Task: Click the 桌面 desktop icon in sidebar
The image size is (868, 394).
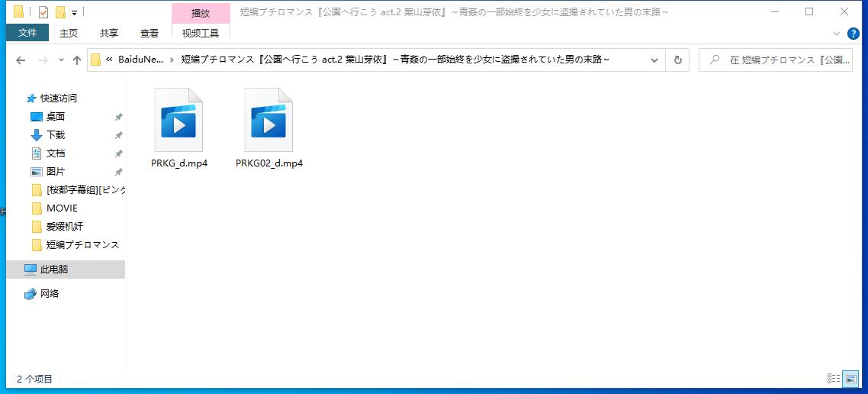Action: (37, 116)
